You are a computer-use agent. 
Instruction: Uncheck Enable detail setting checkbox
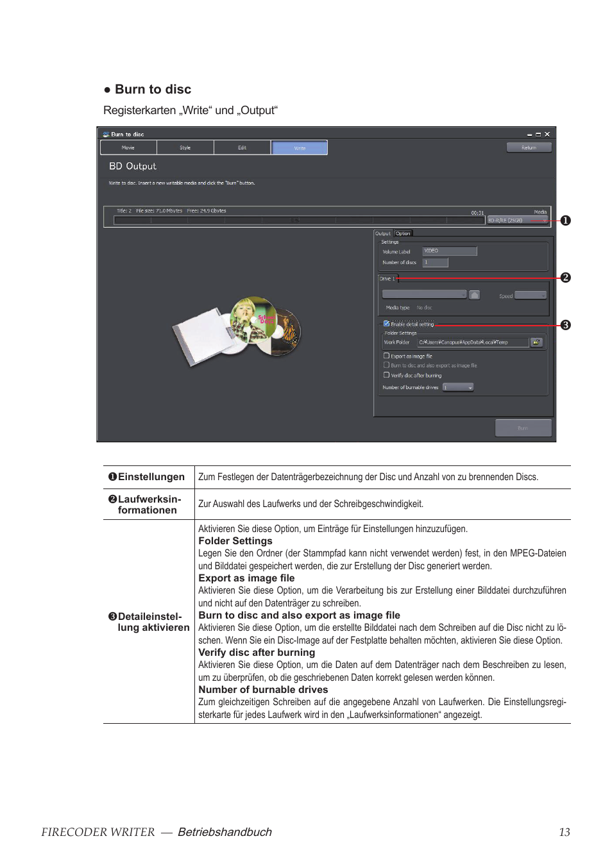386,324
